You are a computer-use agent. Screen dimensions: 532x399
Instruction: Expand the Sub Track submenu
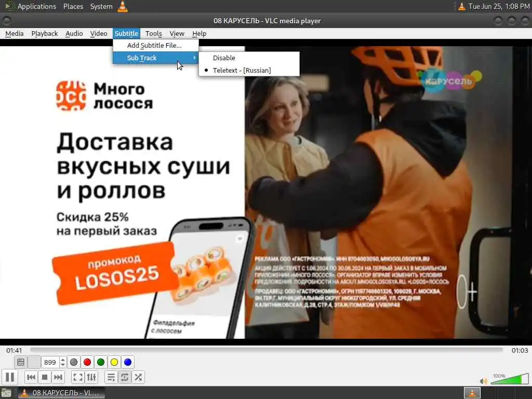tap(156, 58)
